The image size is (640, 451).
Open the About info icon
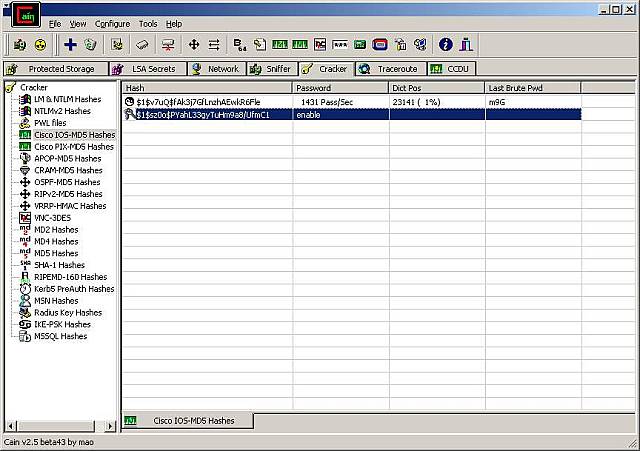(445, 44)
